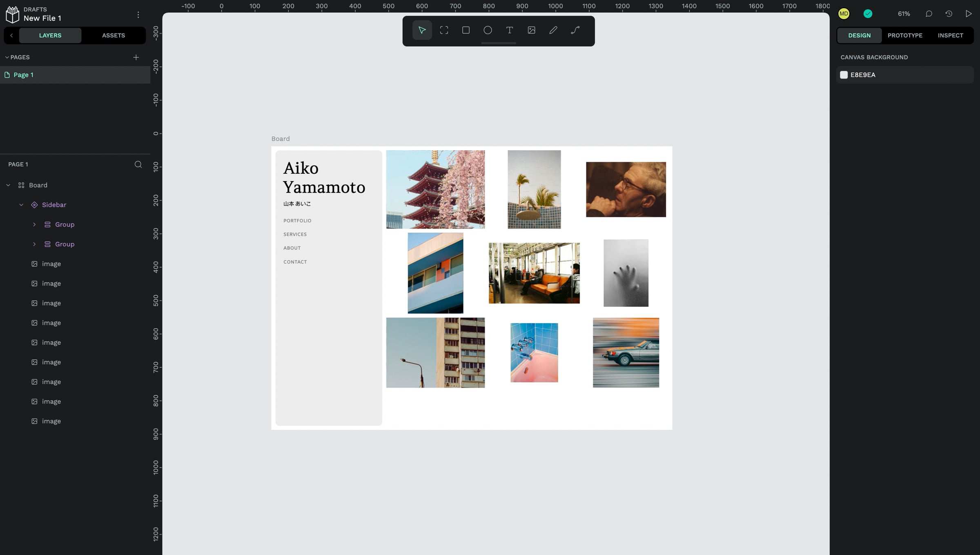
Task: Click the Sidebar component icon
Action: (x=34, y=205)
